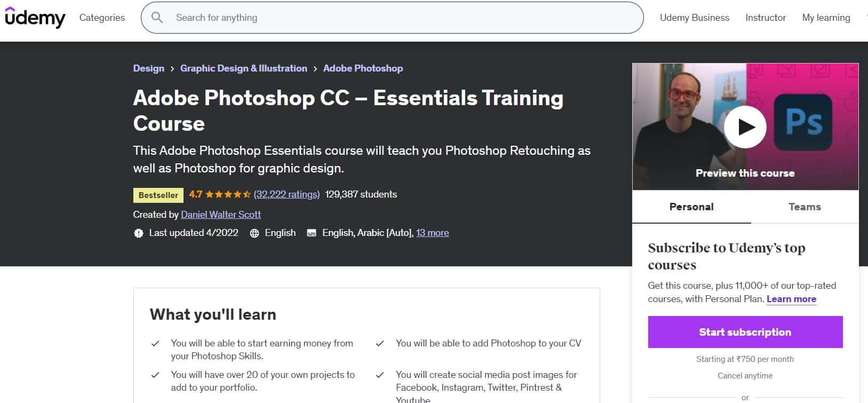Click the What you'll learn heading
Image resolution: width=868 pixels, height=403 pixels.
pyautogui.click(x=213, y=314)
